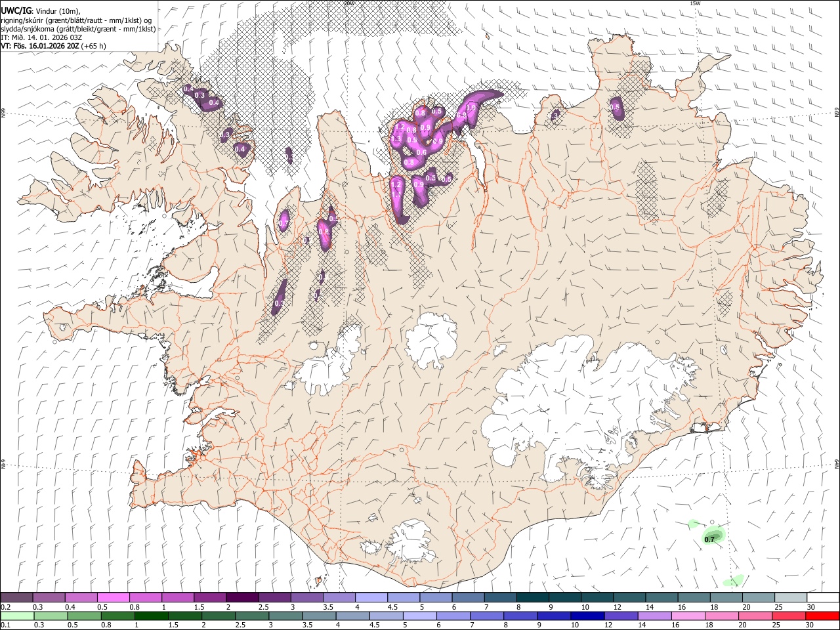Click the lavender swatch between 4 and 4.5, upper legend
The image size is (840, 630).
pyautogui.click(x=371, y=597)
